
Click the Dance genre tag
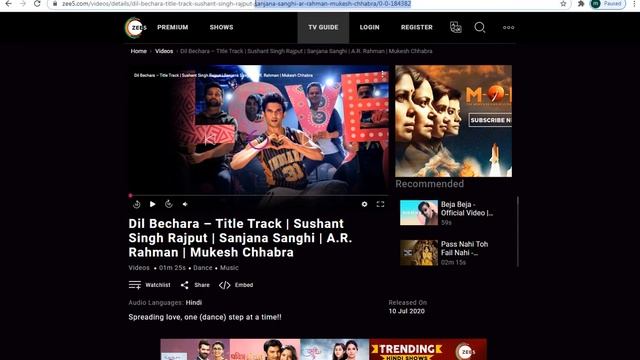click(202, 268)
